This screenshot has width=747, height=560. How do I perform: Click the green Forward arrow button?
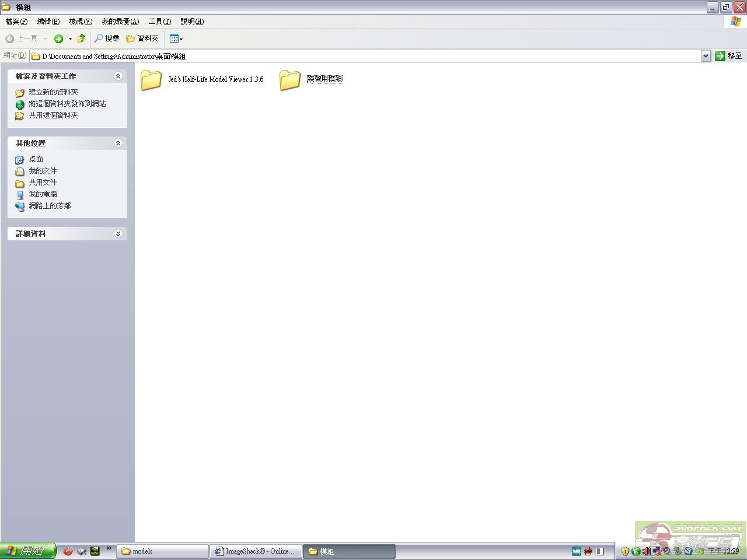point(58,38)
